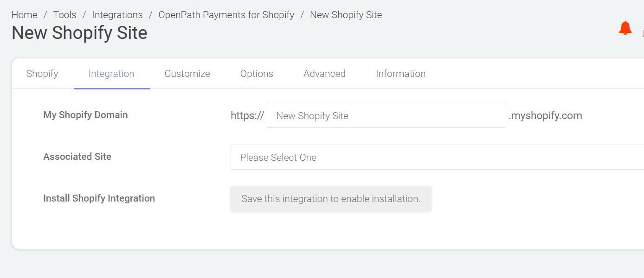The image size is (644, 278).
Task: Open the Customize tab
Action: pyautogui.click(x=187, y=74)
